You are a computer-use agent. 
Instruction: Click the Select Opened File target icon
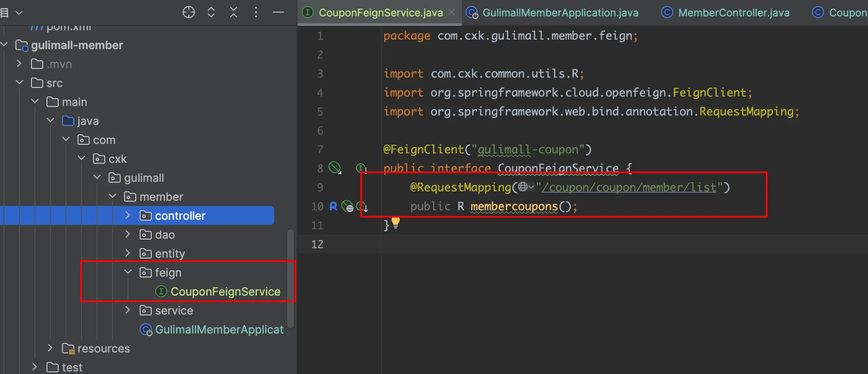[189, 12]
